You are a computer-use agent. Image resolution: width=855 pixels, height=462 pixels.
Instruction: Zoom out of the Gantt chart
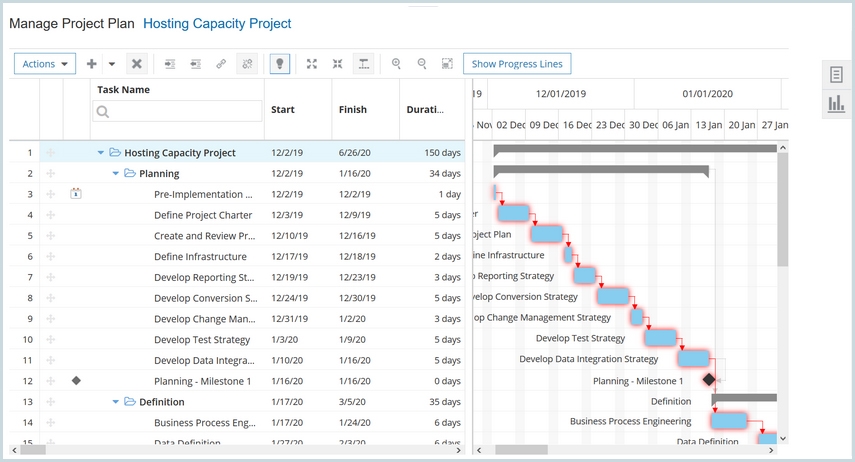422,64
